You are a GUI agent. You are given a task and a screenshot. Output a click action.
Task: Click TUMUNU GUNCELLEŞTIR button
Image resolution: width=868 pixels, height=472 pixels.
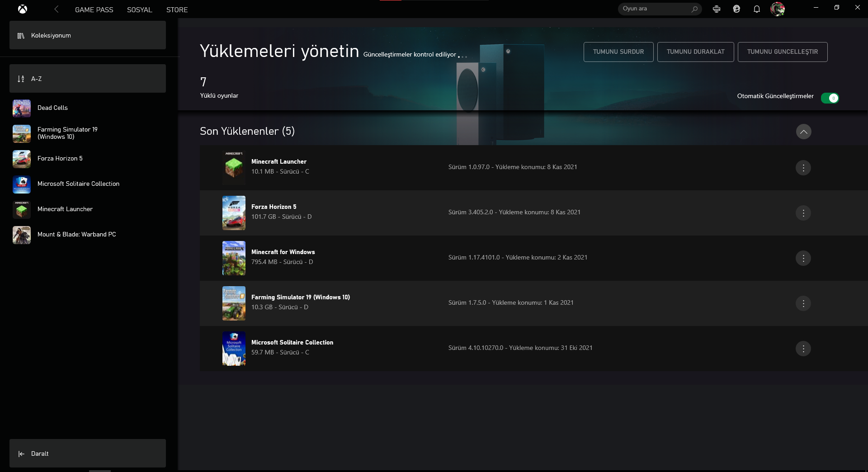(783, 52)
